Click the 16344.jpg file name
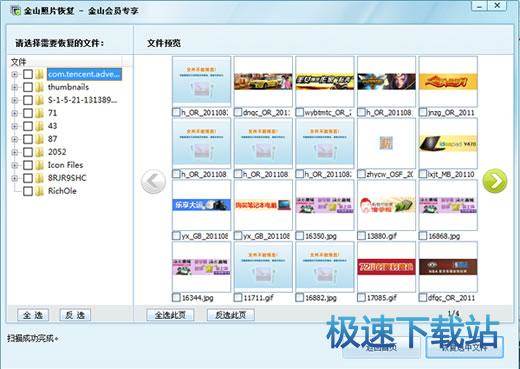 (197, 298)
